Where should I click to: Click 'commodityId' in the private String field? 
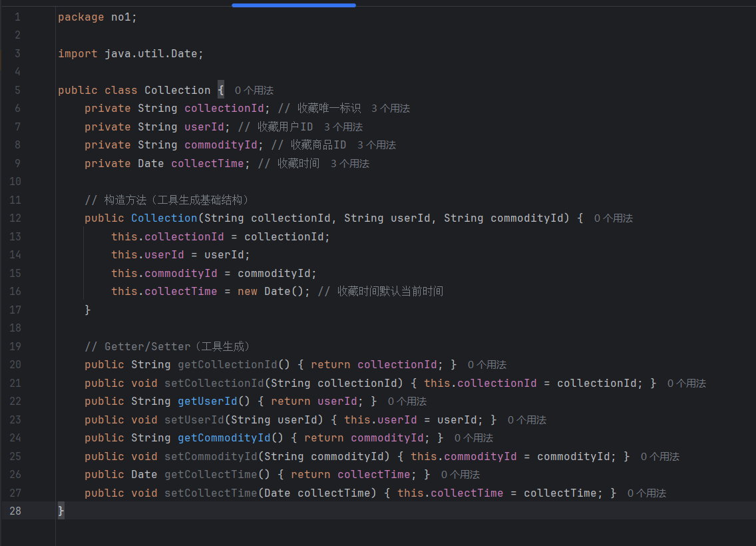pos(221,145)
